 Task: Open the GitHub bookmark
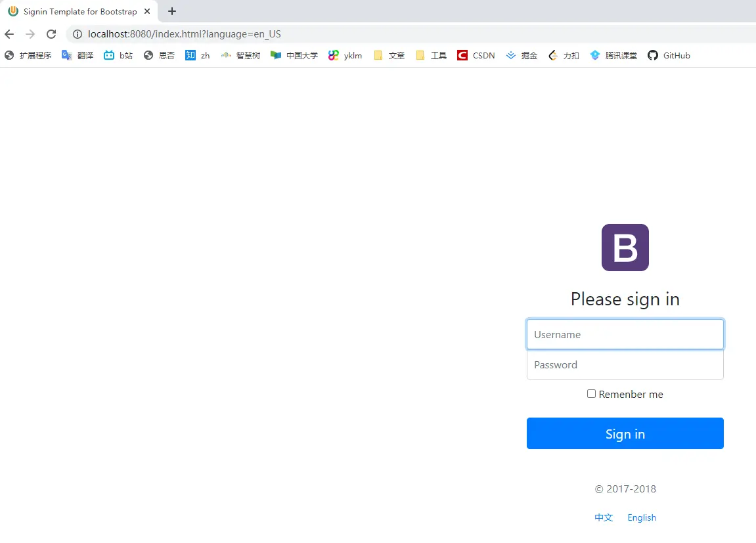[x=669, y=55]
